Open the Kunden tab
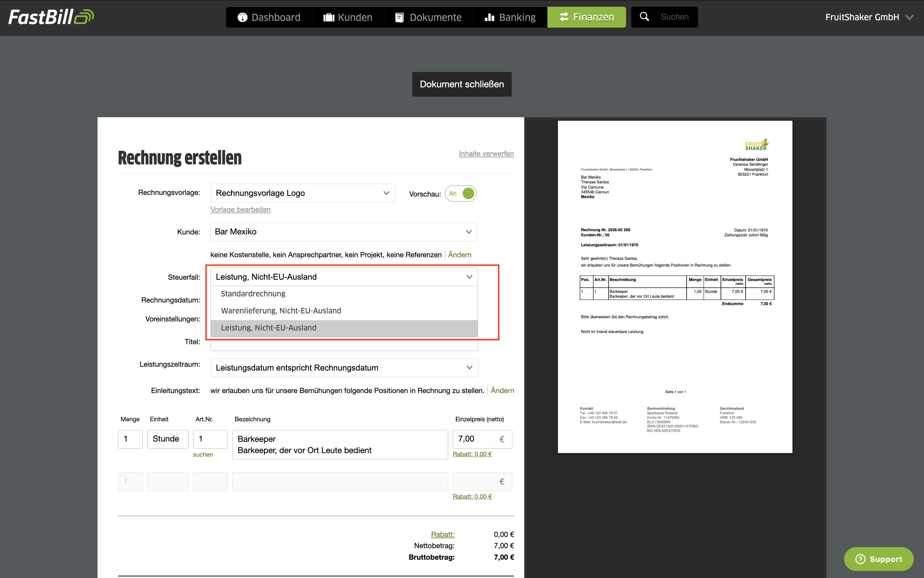The image size is (924, 578). tap(348, 17)
